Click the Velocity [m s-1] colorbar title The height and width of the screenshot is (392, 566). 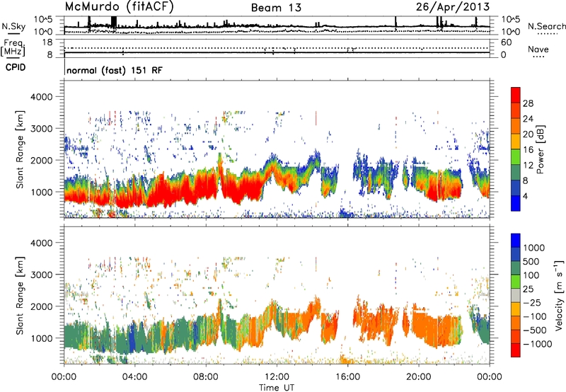pos(559,295)
